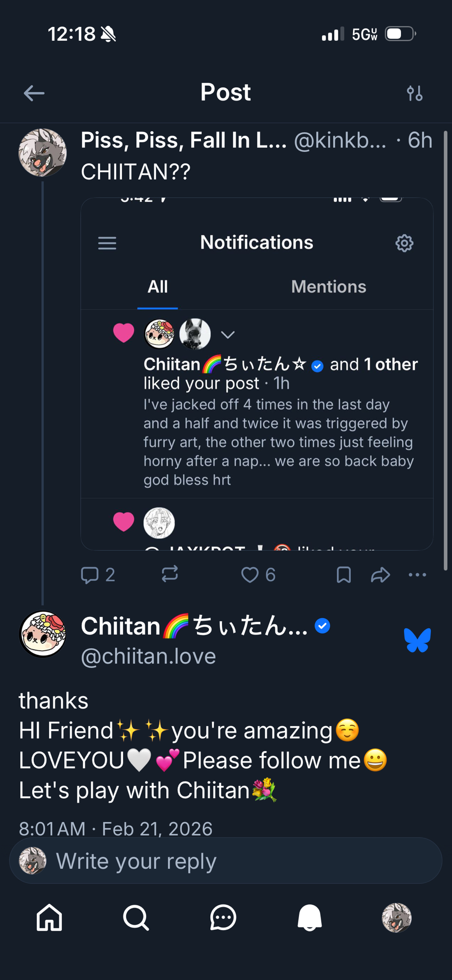Viewport: 452px width, 980px height.
Task: Open more options on the post
Action: tap(417, 575)
